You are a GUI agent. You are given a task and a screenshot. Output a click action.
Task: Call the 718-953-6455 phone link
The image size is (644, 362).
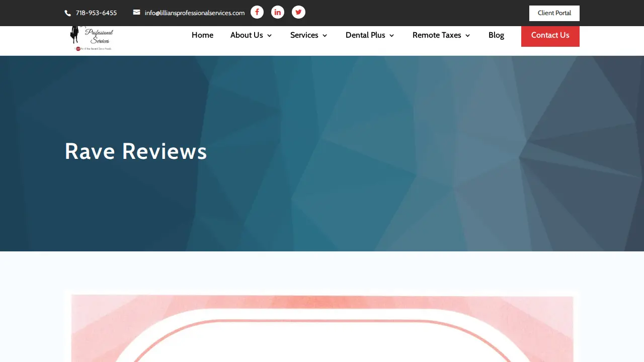coord(96,13)
